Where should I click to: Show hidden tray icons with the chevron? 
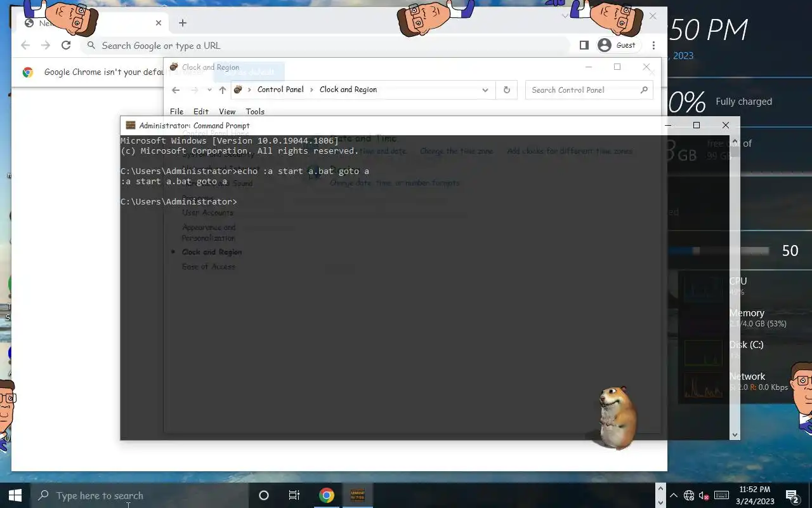coord(674,495)
